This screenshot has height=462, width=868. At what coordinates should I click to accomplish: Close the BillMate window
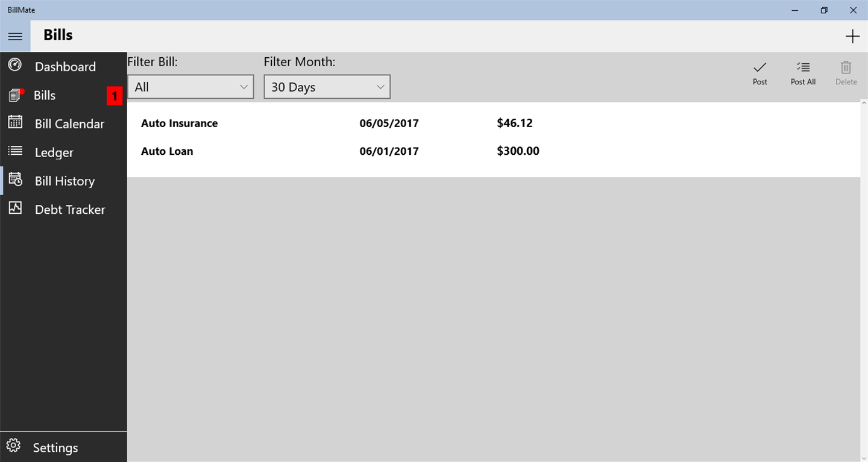tap(853, 10)
